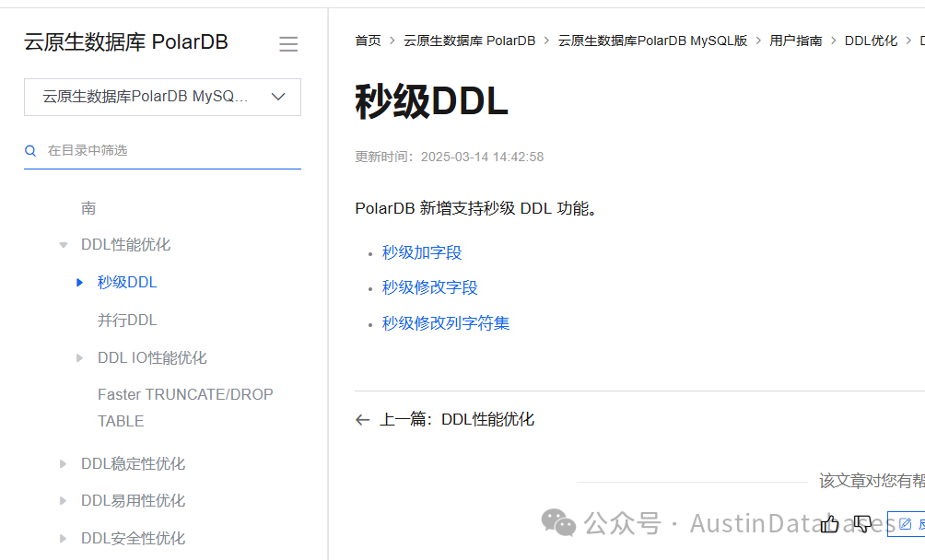925x560 pixels.
Task: Open the 秒级修改列字符集 link
Action: click(x=445, y=323)
